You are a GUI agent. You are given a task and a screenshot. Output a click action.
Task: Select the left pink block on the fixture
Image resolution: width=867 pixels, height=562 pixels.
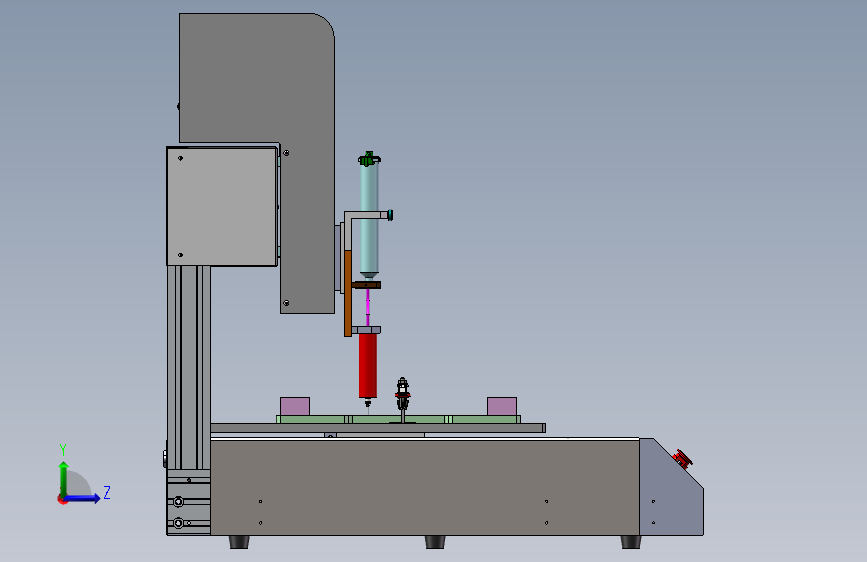295,406
